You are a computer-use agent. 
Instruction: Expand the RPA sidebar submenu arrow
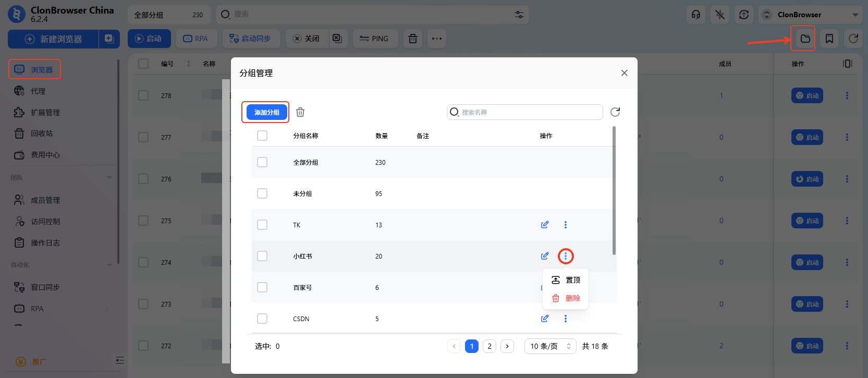pos(107,309)
